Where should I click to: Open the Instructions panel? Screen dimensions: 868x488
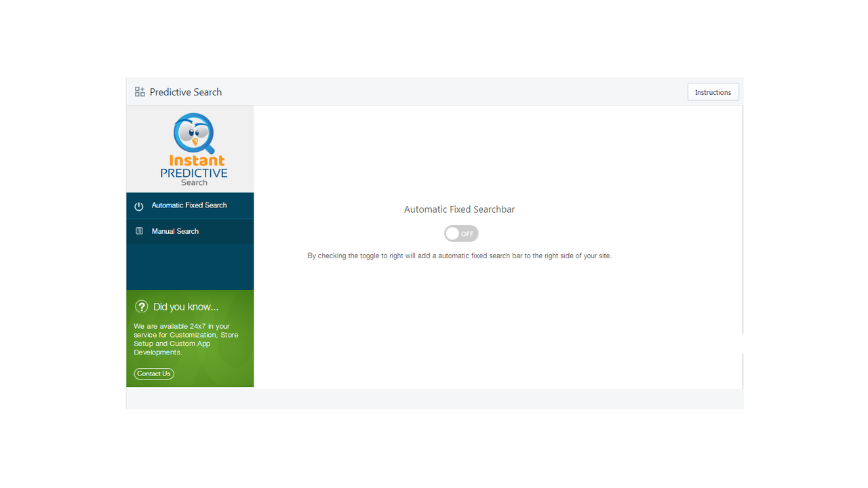713,91
